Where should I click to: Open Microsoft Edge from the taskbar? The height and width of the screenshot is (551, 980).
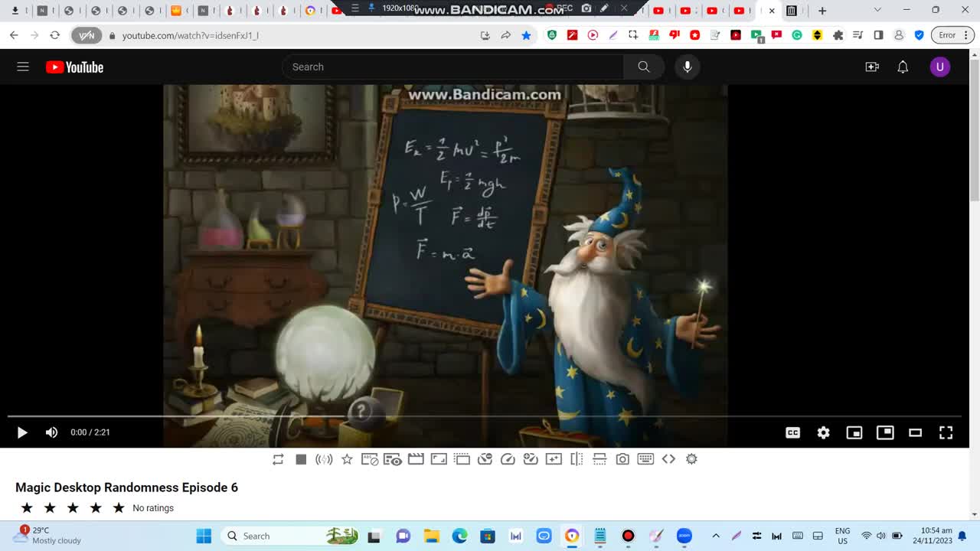pyautogui.click(x=459, y=536)
